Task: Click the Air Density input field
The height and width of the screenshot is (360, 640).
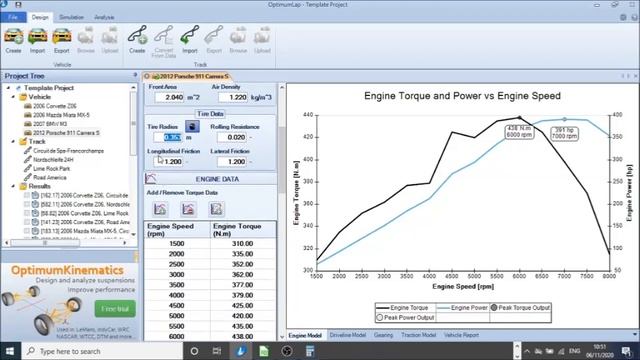Action: click(233, 97)
